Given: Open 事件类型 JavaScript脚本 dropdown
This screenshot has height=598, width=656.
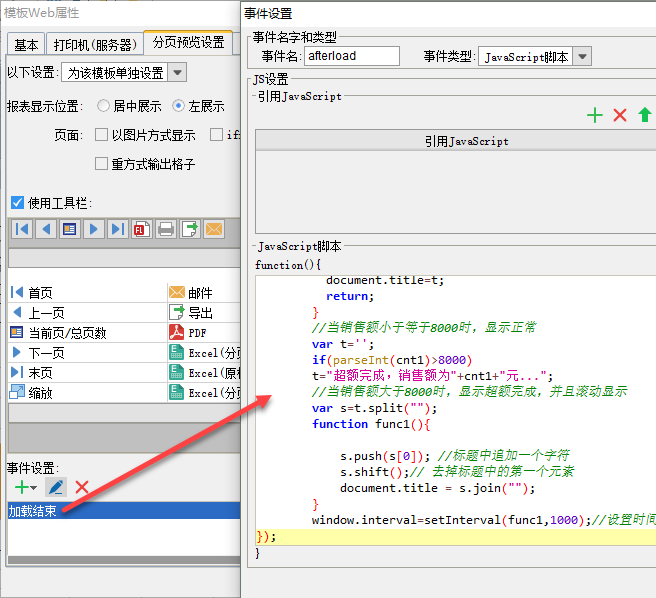Looking at the screenshot, I should click(582, 56).
